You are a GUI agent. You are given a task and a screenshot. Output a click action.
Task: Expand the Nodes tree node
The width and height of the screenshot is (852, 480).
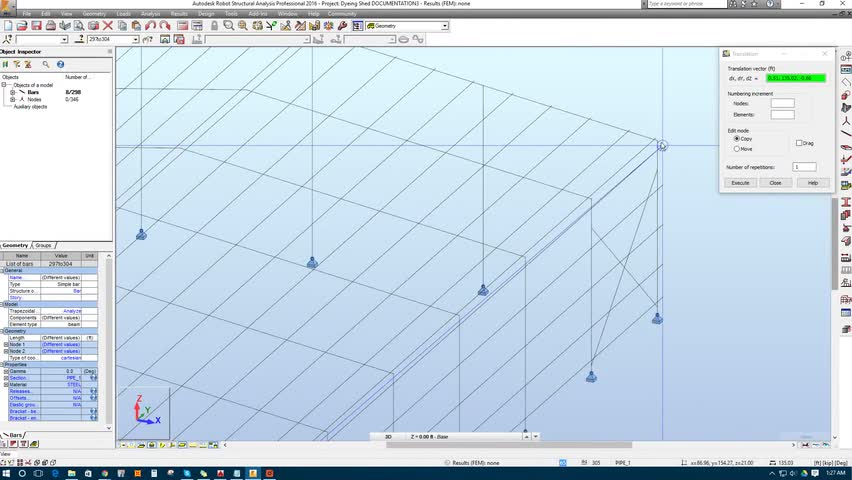pyautogui.click(x=12, y=99)
